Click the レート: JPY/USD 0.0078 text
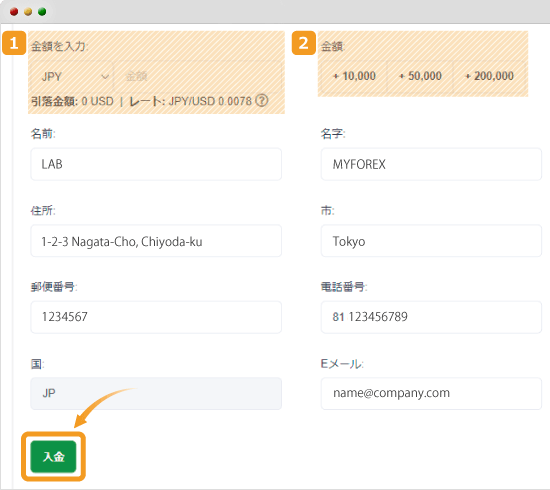Image resolution: width=550 pixels, height=490 pixels. tap(190, 101)
